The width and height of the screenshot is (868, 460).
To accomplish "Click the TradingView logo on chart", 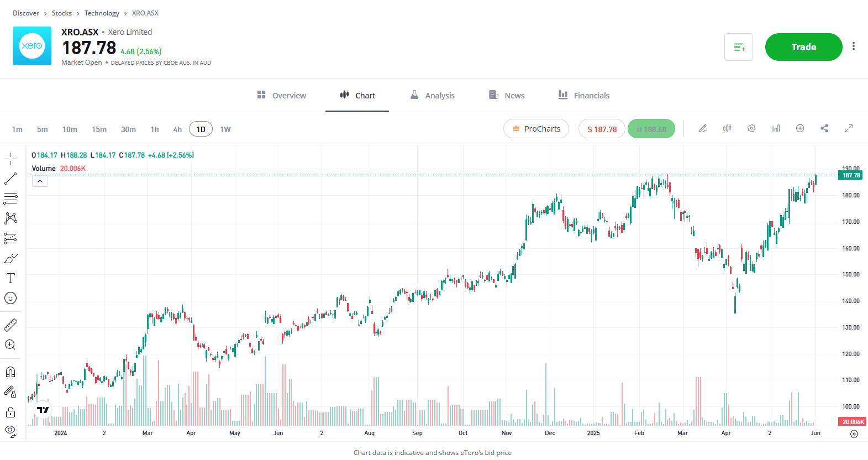I will coord(43,410).
